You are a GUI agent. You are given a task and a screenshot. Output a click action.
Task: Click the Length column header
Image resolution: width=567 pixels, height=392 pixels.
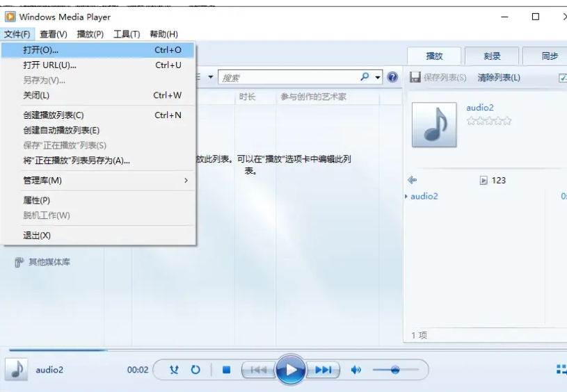coord(255,97)
